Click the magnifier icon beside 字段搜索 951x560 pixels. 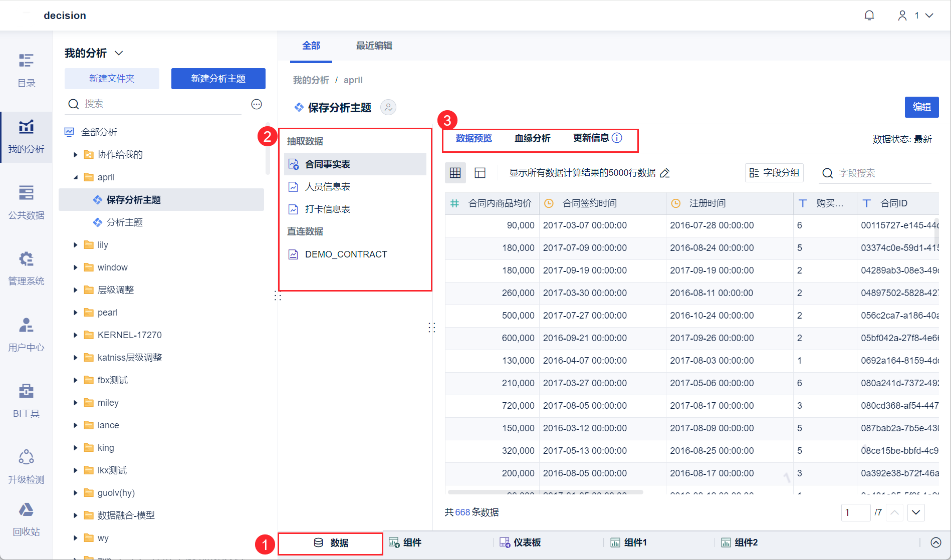click(x=828, y=173)
